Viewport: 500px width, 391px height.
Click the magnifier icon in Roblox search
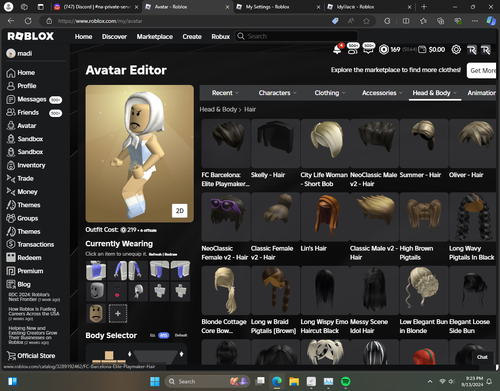click(x=241, y=36)
